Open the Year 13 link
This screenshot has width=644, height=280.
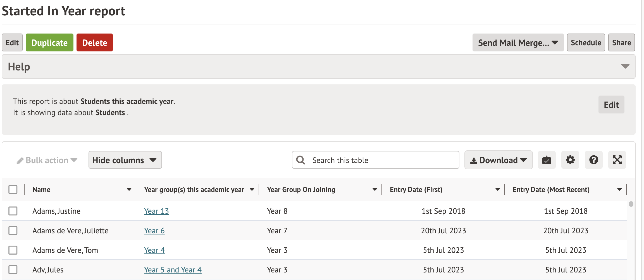coord(156,211)
